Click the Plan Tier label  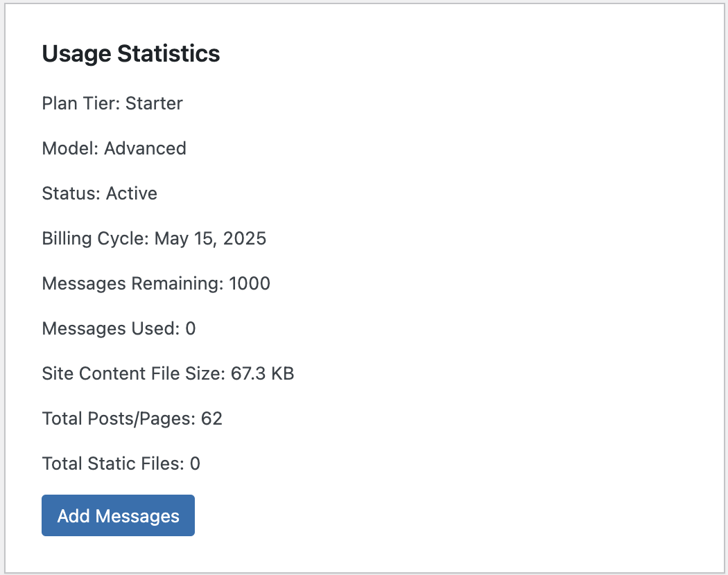[x=81, y=104]
